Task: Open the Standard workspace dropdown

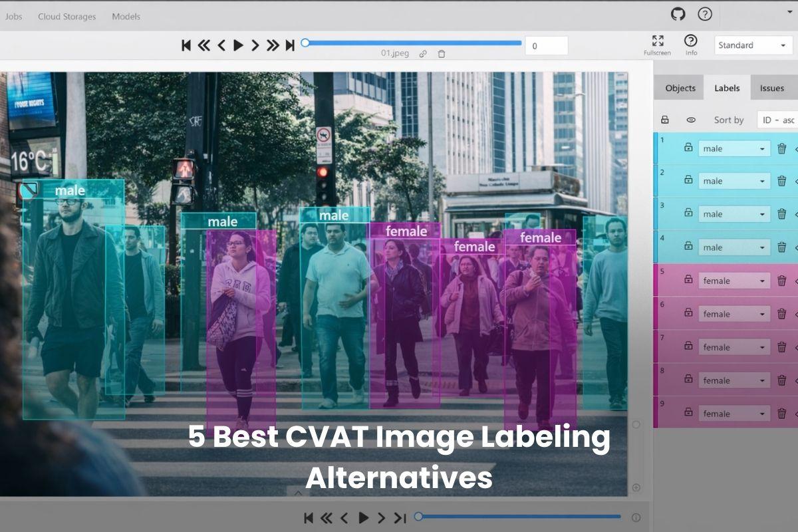Action: (752, 45)
